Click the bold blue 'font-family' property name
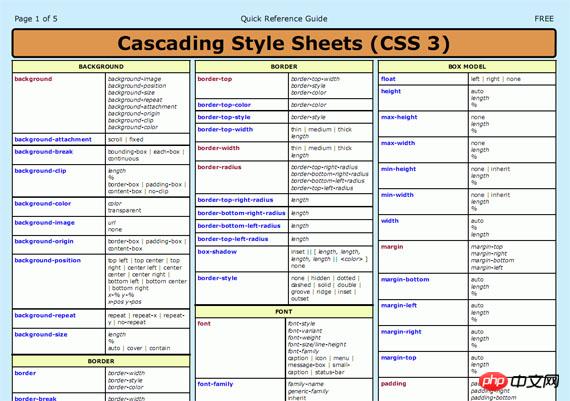The height and width of the screenshot is (401, 570). point(215,384)
